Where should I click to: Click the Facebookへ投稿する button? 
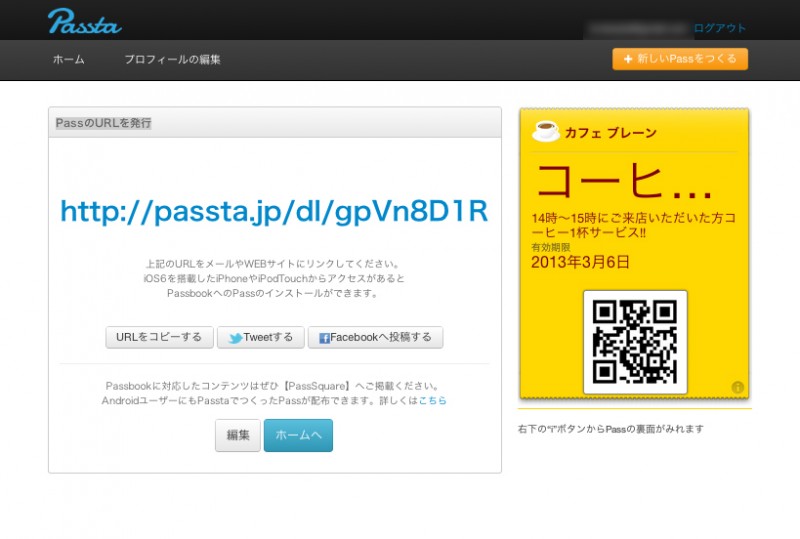pos(375,338)
